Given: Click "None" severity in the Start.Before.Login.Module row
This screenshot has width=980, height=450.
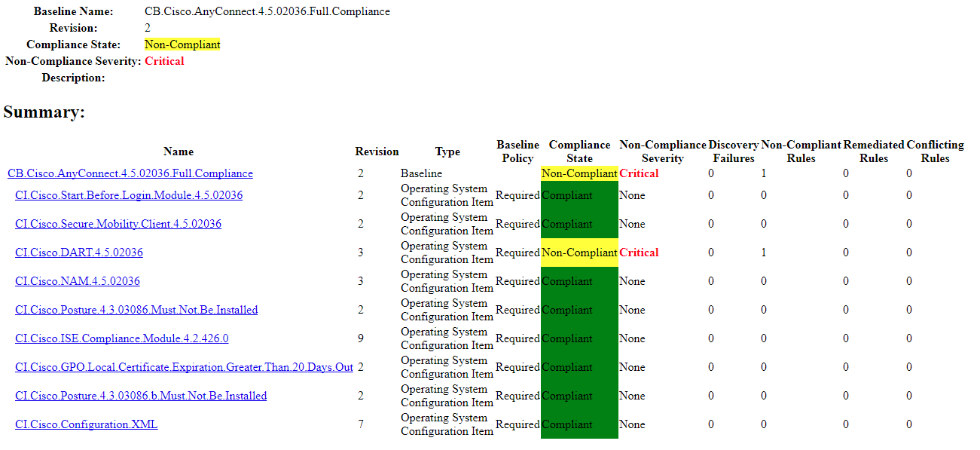Looking at the screenshot, I should (632, 195).
